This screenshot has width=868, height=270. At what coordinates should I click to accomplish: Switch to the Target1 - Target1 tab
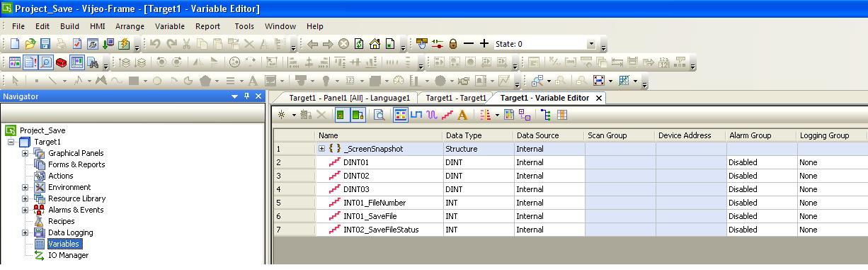456,98
